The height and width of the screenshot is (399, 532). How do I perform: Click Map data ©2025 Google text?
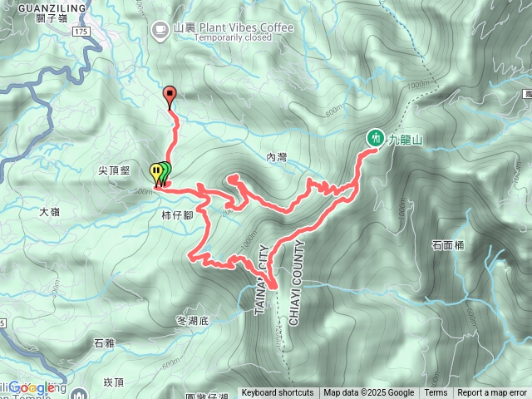coord(368,393)
